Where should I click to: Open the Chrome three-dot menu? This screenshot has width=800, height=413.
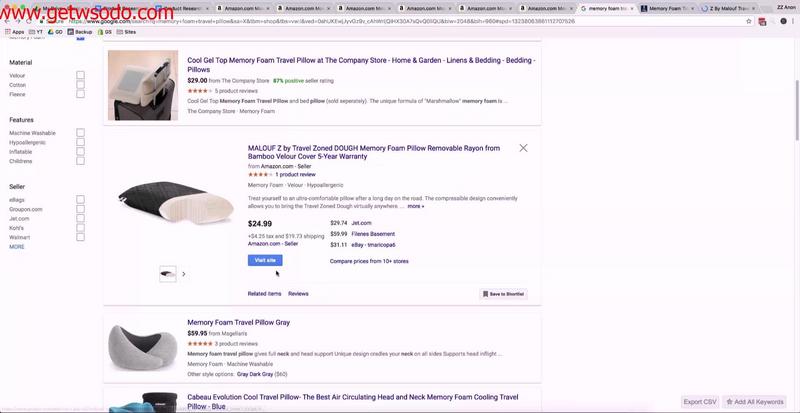tap(794, 21)
